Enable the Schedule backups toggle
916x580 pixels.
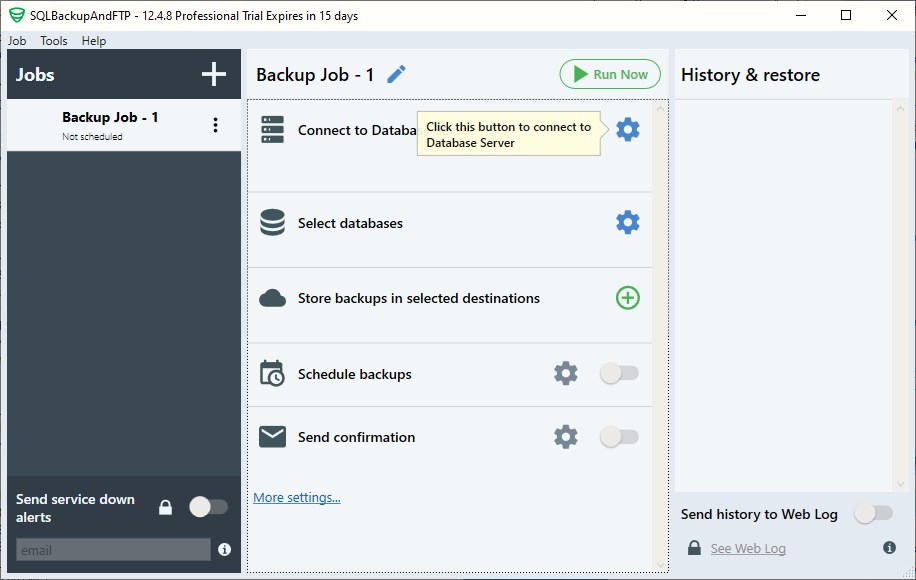click(x=618, y=373)
